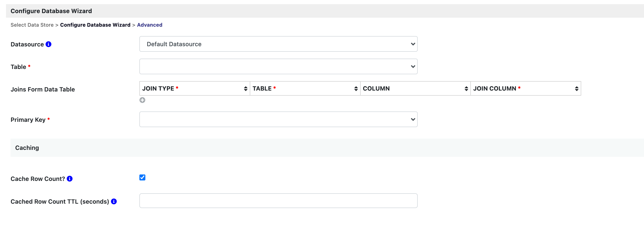Open the Default Datasource dropdown
The image size is (644, 234).
coord(278,44)
